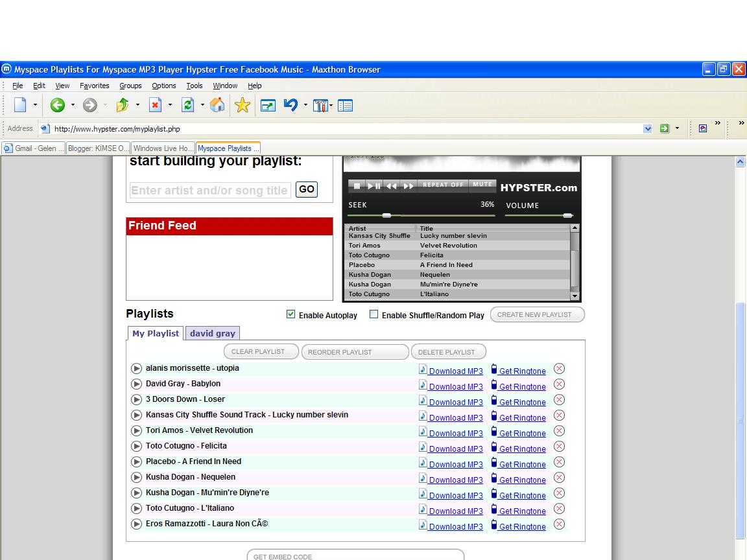Image resolution: width=747 pixels, height=560 pixels.
Task: Play Kusha Dogan - Nequelen
Action: (136, 477)
